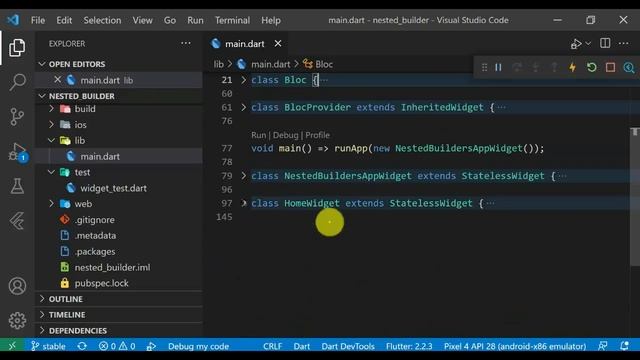Open the Terminal menu

click(x=232, y=20)
